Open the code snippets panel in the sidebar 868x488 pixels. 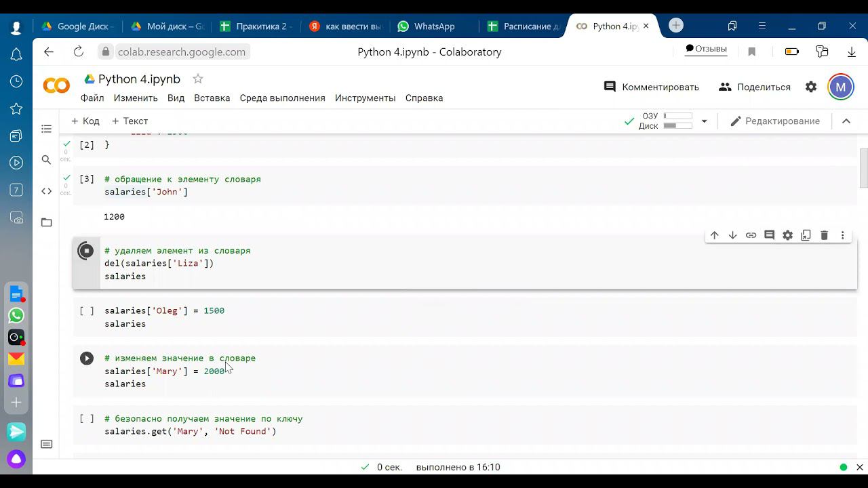point(46,191)
